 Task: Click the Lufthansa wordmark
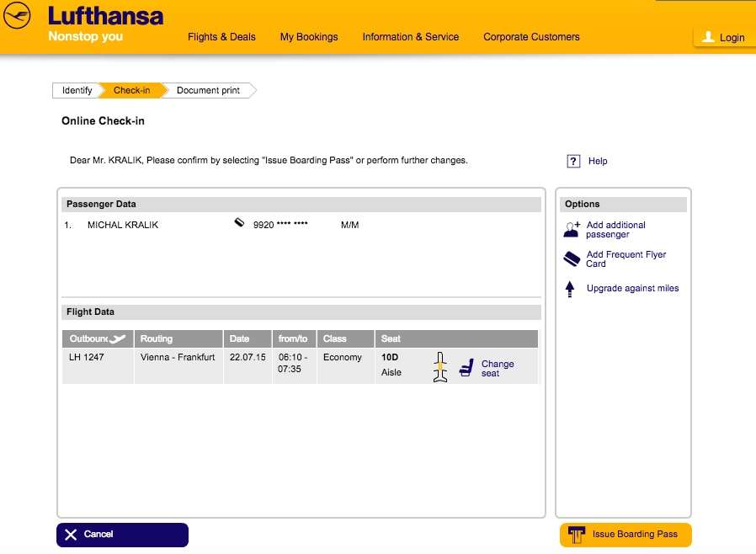[105, 16]
